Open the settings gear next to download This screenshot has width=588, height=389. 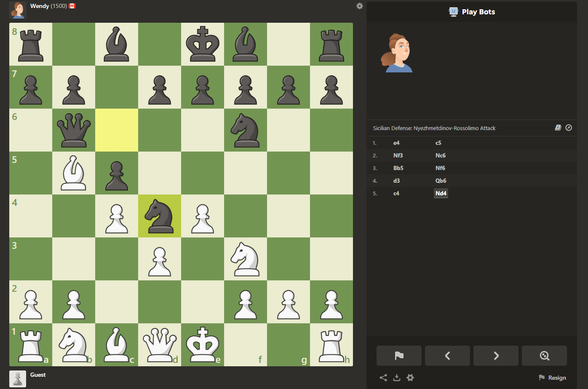[x=410, y=378]
